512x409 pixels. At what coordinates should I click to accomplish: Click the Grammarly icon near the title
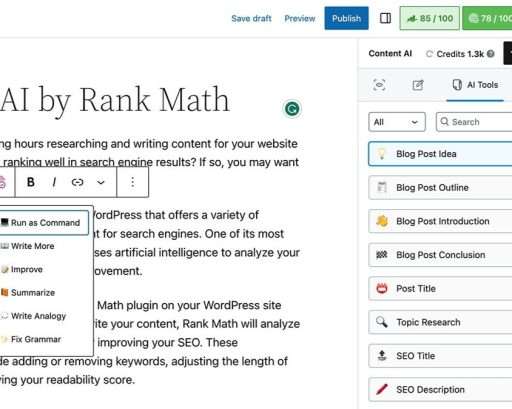point(292,109)
